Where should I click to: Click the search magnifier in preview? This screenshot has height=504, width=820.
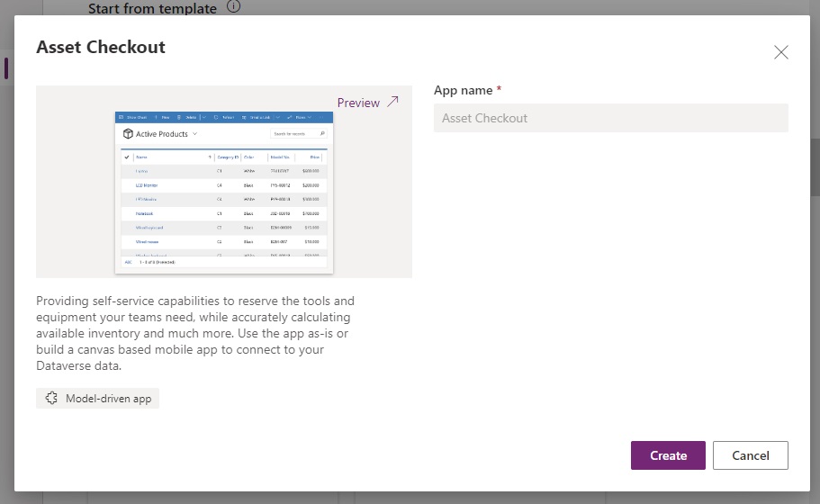click(x=322, y=133)
